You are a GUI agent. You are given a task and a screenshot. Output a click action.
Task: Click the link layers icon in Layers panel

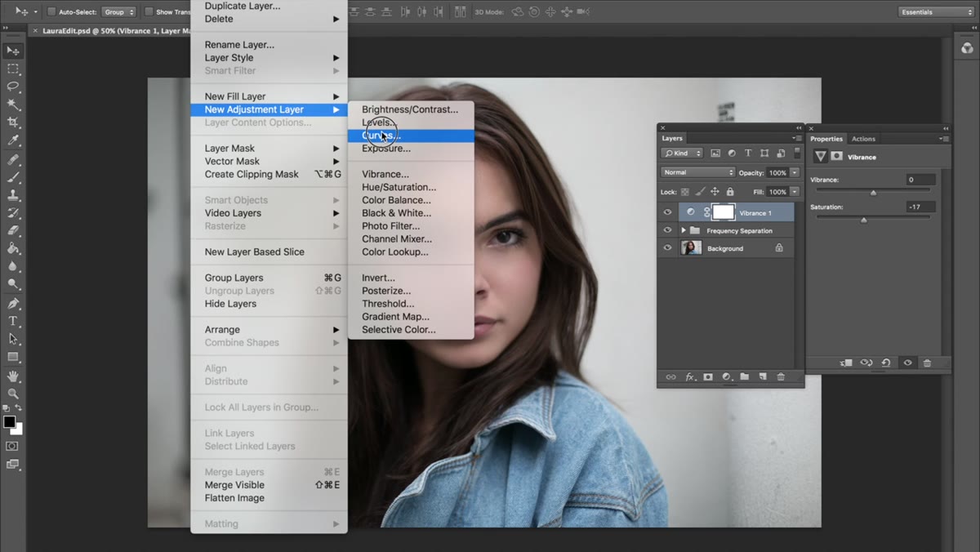(x=670, y=376)
